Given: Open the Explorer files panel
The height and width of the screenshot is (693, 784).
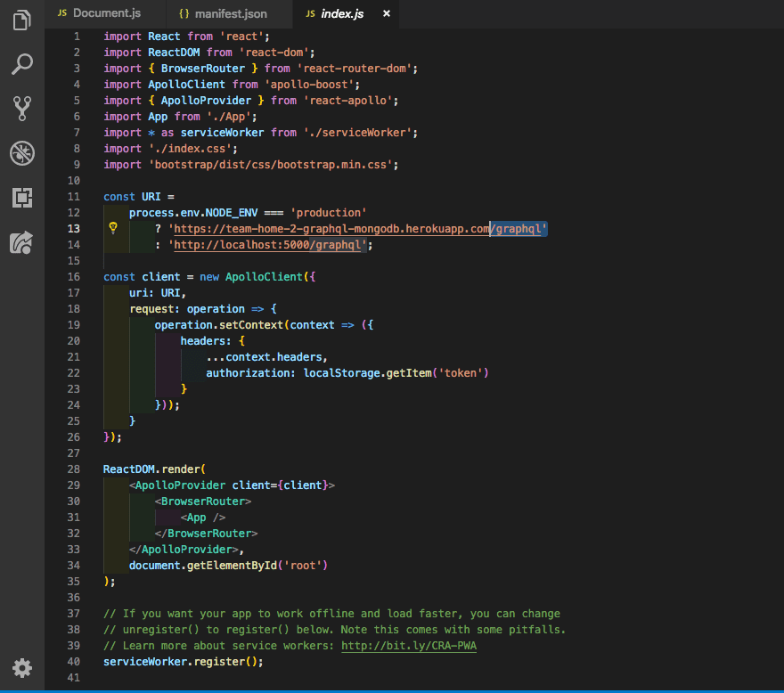Looking at the screenshot, I should pos(22,20).
